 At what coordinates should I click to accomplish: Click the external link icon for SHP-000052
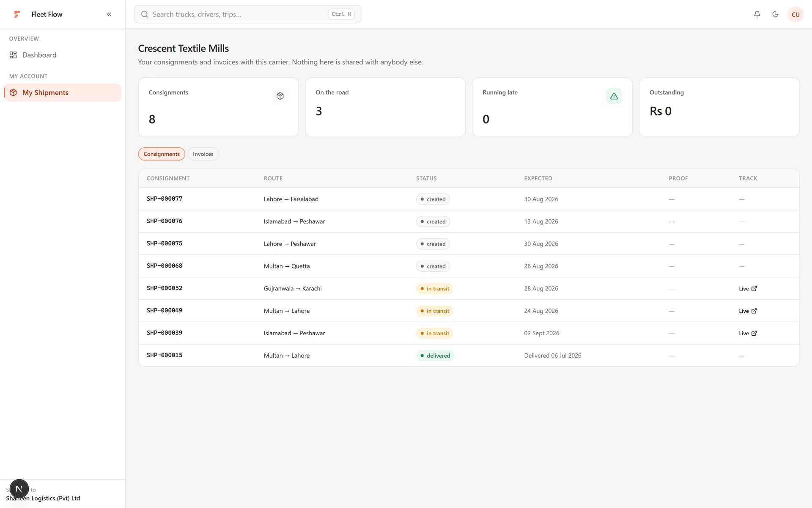click(754, 289)
